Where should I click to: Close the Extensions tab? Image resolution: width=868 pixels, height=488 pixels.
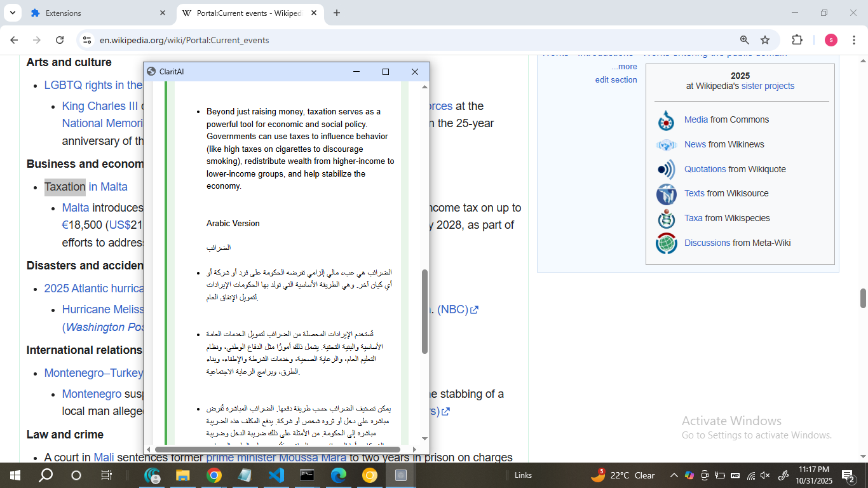(163, 13)
